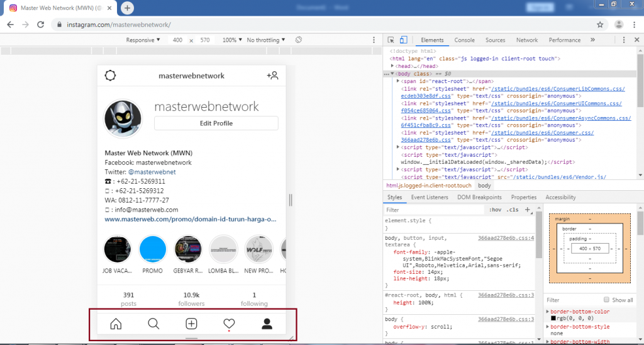Open device toolbar more options menu
This screenshot has height=345, width=644.
tap(374, 40)
